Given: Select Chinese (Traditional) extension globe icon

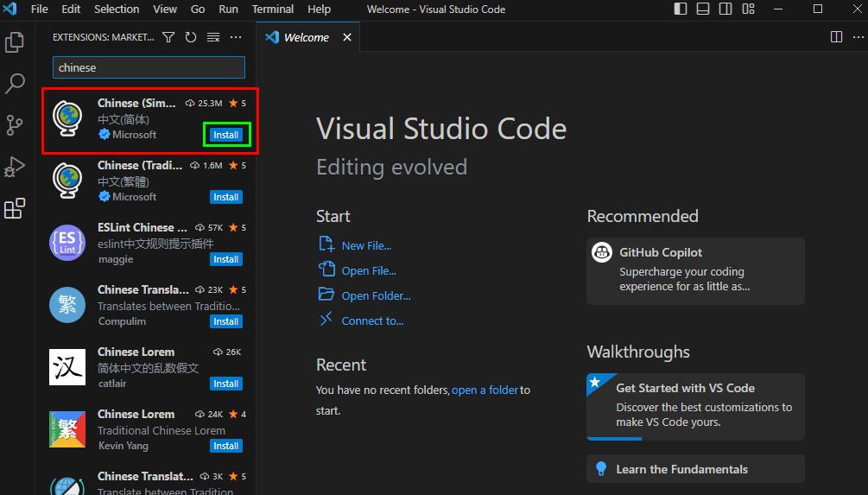Looking at the screenshot, I should coord(67,180).
